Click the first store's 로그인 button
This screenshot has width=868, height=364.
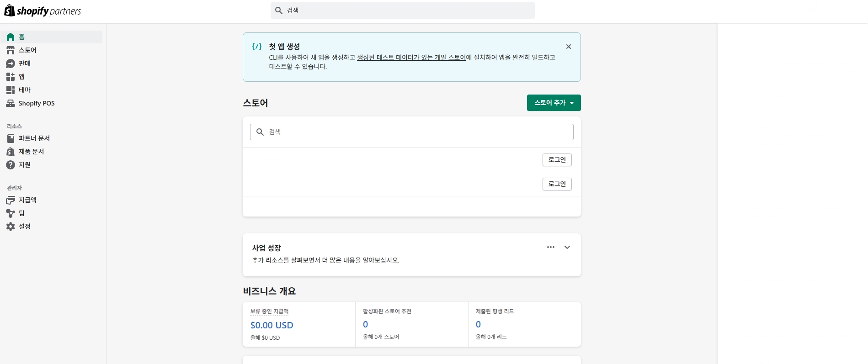[557, 160]
